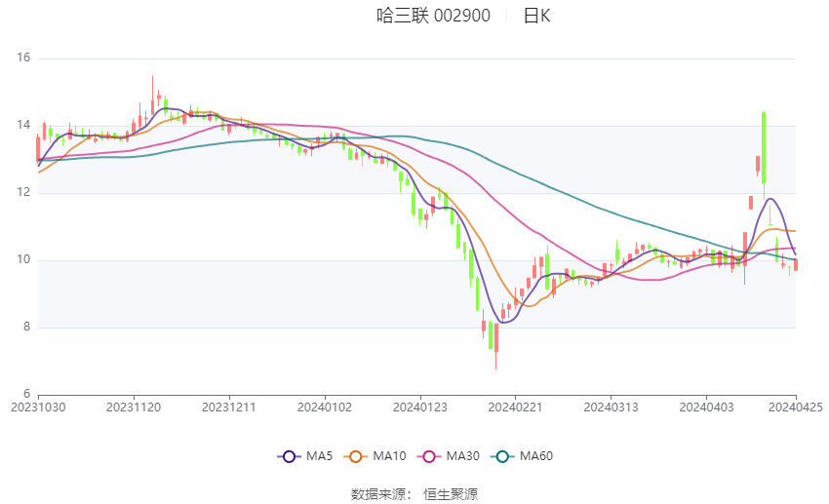Viewport: 829px width, 504px height.
Task: Click the data source text 恒生聚源
Action: point(451,494)
